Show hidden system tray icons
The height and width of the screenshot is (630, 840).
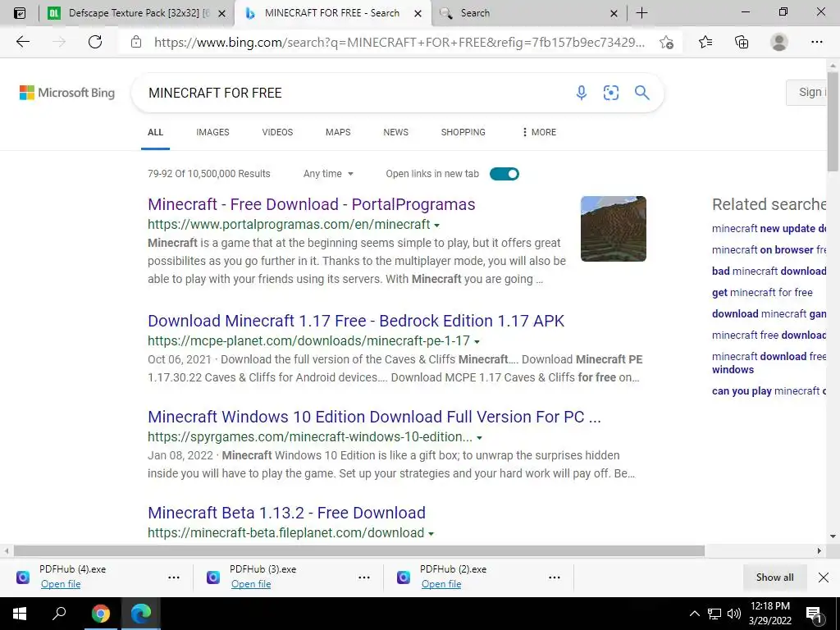pyautogui.click(x=694, y=614)
